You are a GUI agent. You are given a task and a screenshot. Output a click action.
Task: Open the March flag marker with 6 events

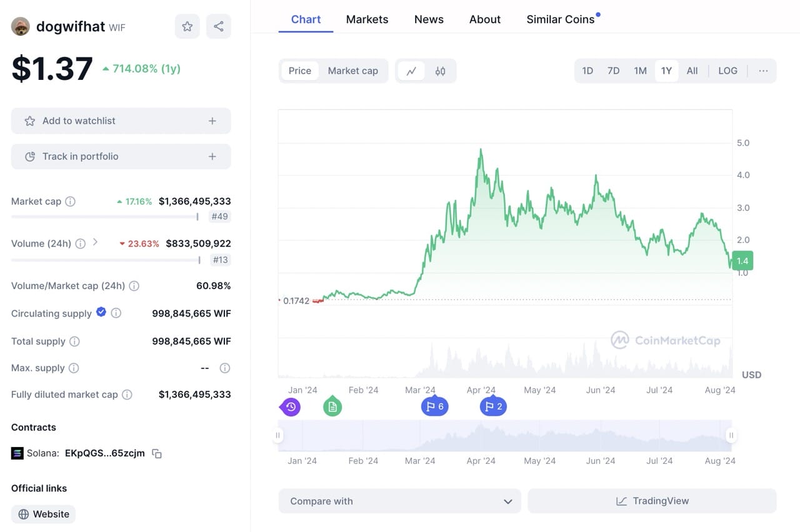click(435, 406)
